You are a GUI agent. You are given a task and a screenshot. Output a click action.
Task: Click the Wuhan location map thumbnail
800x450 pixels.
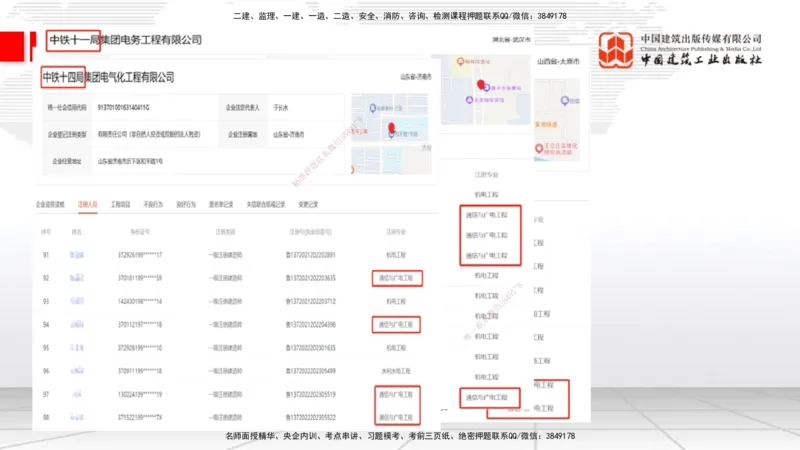tap(485, 89)
